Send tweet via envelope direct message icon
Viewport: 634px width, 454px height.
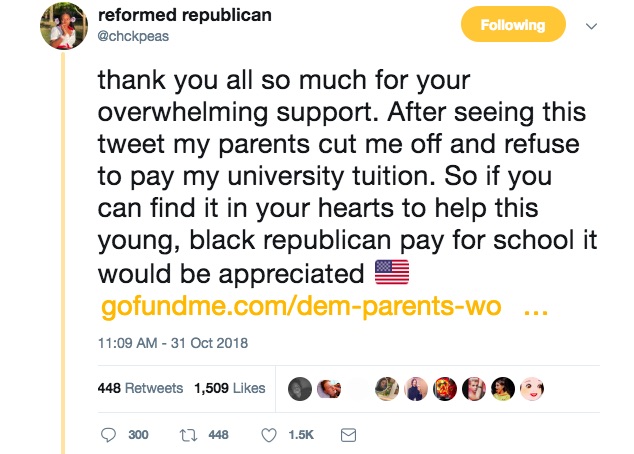348,435
